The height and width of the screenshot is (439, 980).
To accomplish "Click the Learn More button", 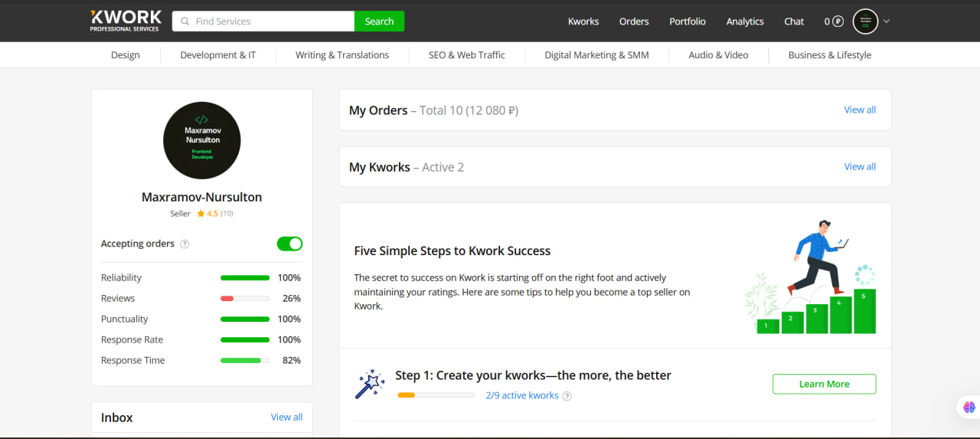I will (x=824, y=384).
